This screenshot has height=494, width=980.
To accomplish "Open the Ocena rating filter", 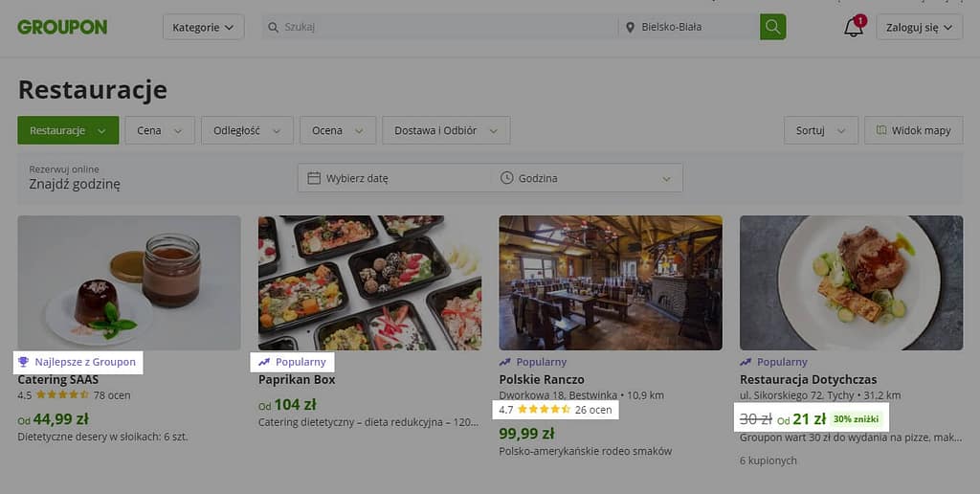I will (337, 130).
